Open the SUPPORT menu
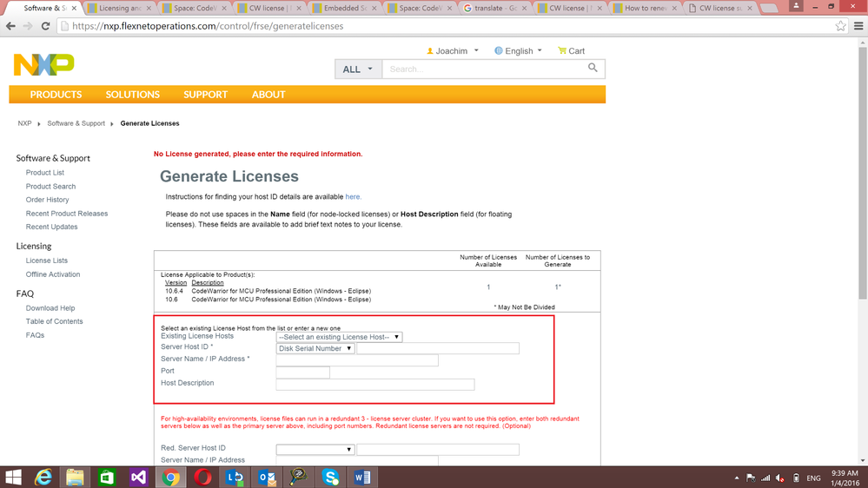This screenshot has height=488, width=868. (205, 95)
